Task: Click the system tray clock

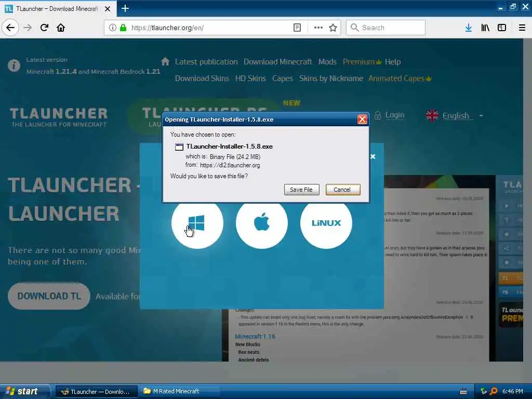Action: [512, 392]
